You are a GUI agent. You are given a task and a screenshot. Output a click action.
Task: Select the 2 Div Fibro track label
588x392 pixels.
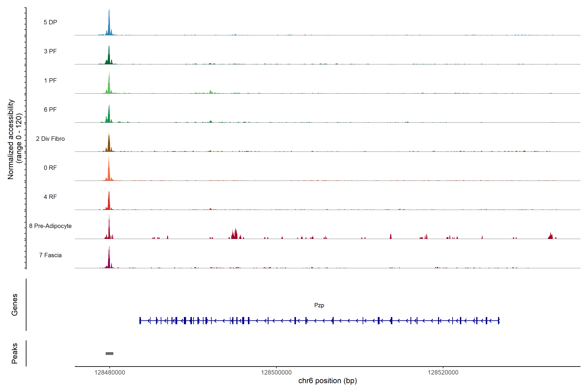(x=50, y=139)
